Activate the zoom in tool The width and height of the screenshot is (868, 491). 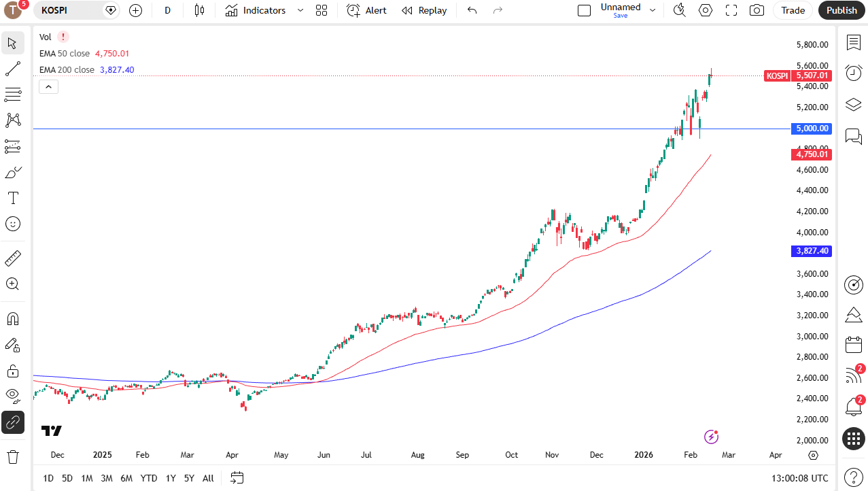pos(12,284)
